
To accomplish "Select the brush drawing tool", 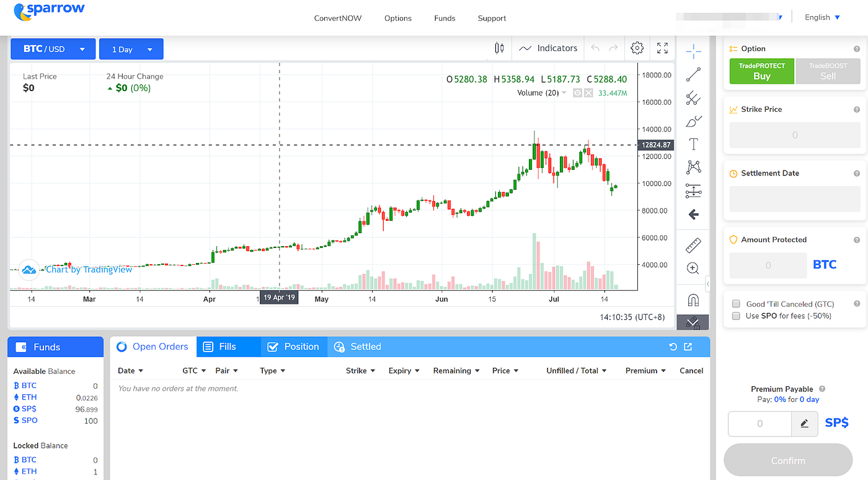I will point(693,121).
